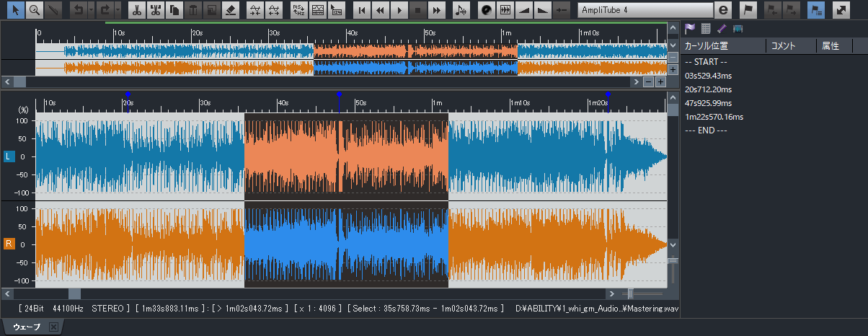The width and height of the screenshot is (868, 336).
Task: Switch to the ウェーブ tab
Action: click(x=27, y=327)
